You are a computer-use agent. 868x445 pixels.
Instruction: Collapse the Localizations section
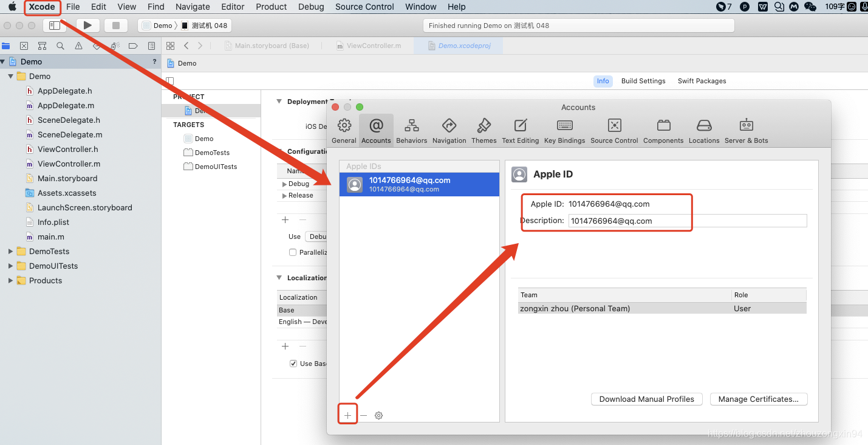(x=279, y=278)
